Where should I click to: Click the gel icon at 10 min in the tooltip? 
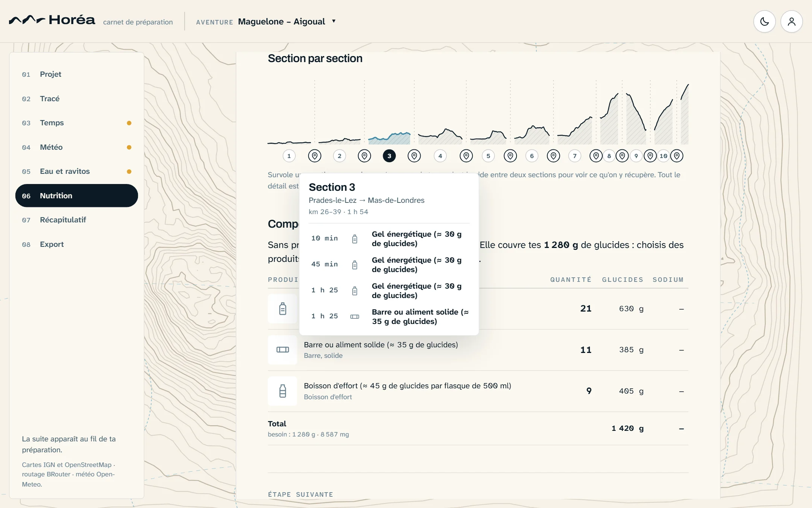pyautogui.click(x=354, y=239)
